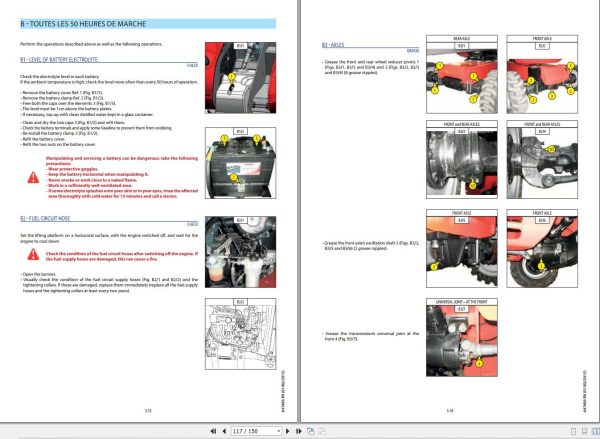Image resolution: width=600 pixels, height=439 pixels.
Task: Go to the next page
Action: 288,431
